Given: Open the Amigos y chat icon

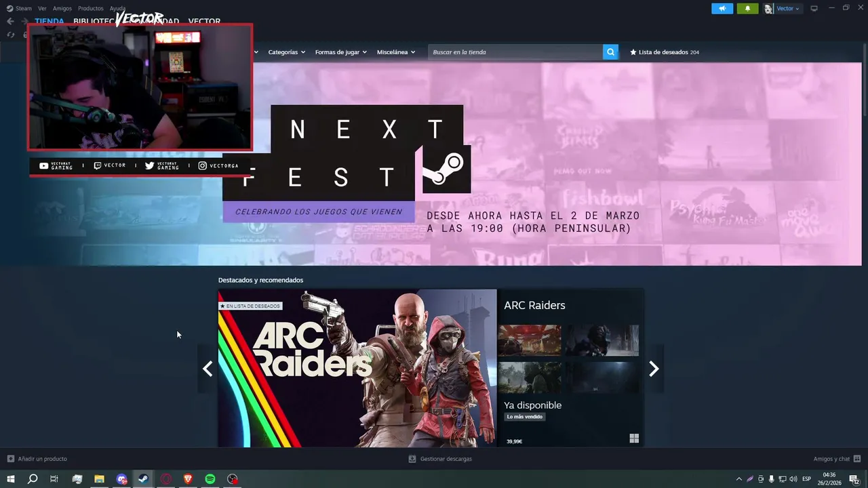Looking at the screenshot, I should [857, 459].
